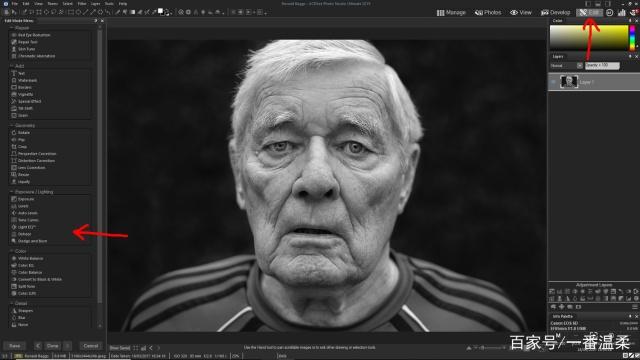Switch to Manage mode

[451, 13]
